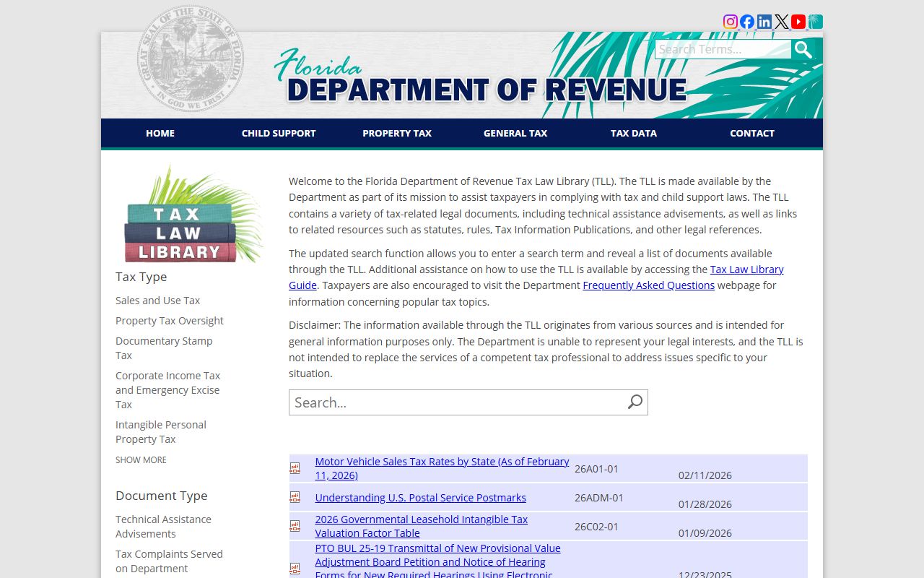This screenshot has height=578, width=924.
Task: Click the library search magnifier icon
Action: (635, 402)
